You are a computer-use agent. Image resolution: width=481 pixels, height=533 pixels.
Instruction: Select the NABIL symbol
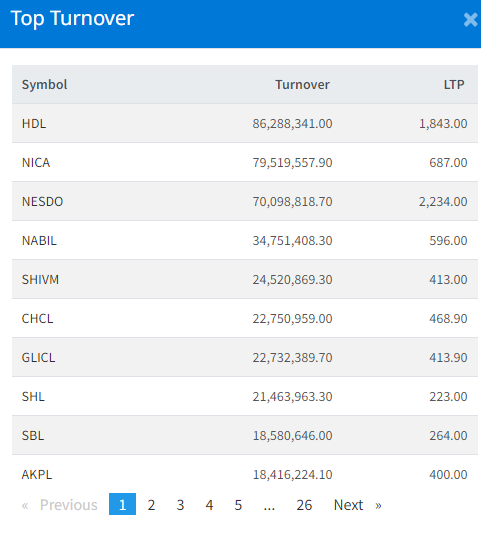coord(39,240)
